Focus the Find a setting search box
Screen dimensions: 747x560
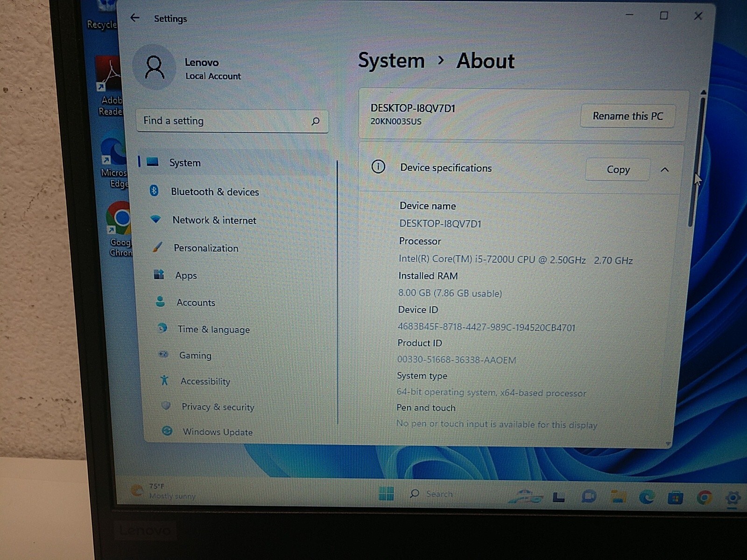tap(232, 121)
